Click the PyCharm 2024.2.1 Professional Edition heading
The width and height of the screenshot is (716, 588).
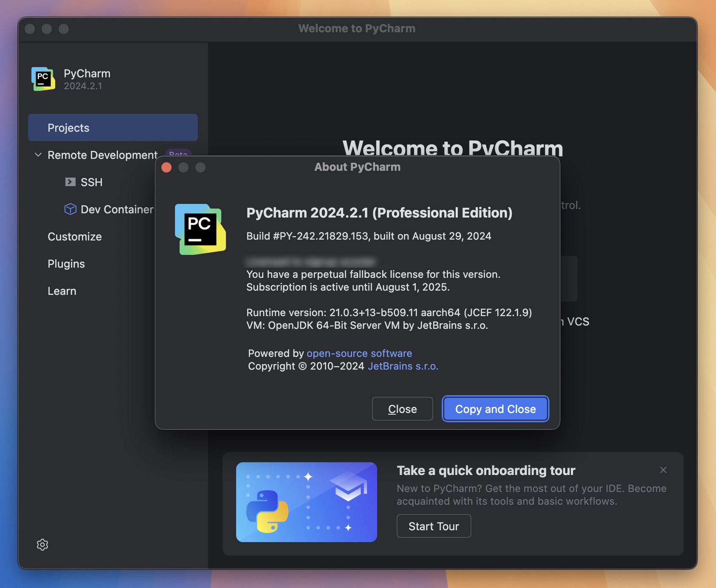[x=379, y=212]
